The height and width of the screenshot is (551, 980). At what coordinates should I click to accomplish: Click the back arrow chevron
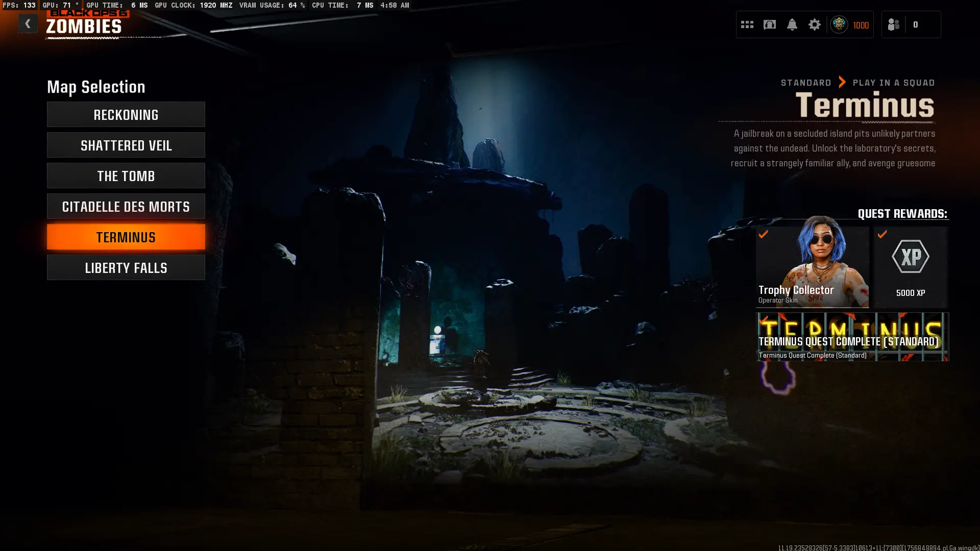28,23
